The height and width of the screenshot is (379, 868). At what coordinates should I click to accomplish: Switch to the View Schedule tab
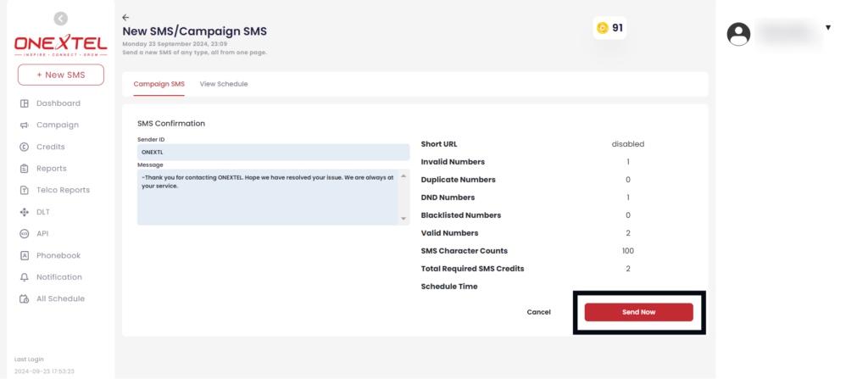pyautogui.click(x=224, y=84)
